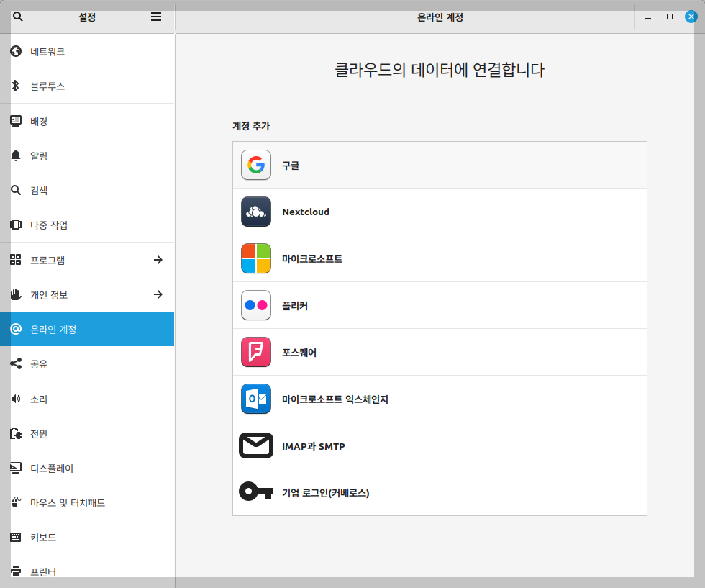
Task: Click the speaker icon beside 소리
Action: tap(16, 399)
